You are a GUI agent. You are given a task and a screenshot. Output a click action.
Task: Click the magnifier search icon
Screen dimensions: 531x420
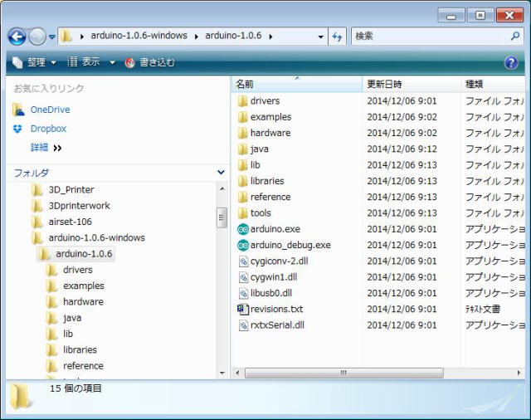[514, 36]
